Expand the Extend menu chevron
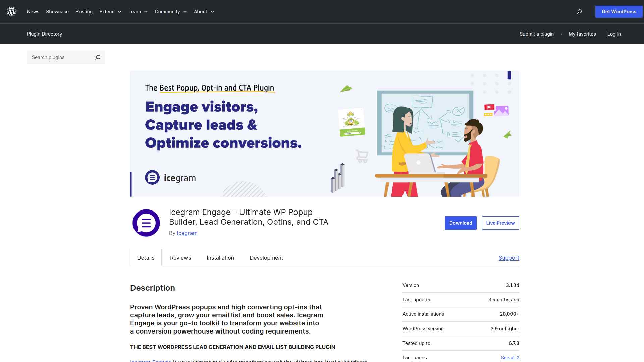This screenshot has height=362, width=644. [120, 12]
